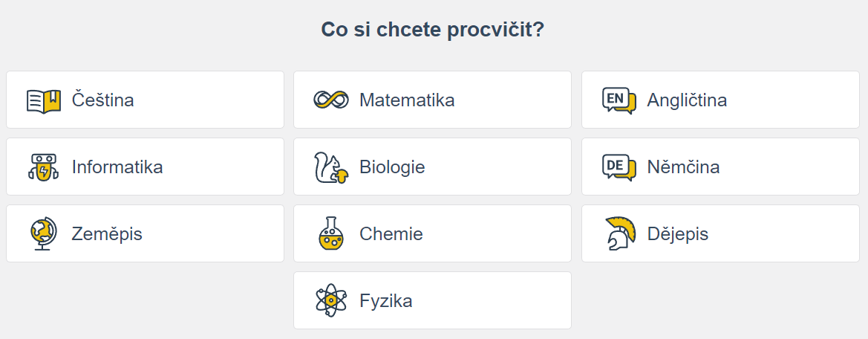Image resolution: width=868 pixels, height=339 pixels.
Task: Click the EN speech bubble icon
Action: (x=619, y=100)
